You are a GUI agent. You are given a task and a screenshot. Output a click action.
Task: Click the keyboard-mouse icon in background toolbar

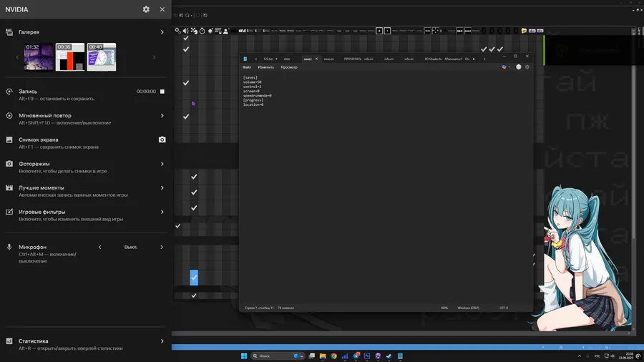pos(218,31)
